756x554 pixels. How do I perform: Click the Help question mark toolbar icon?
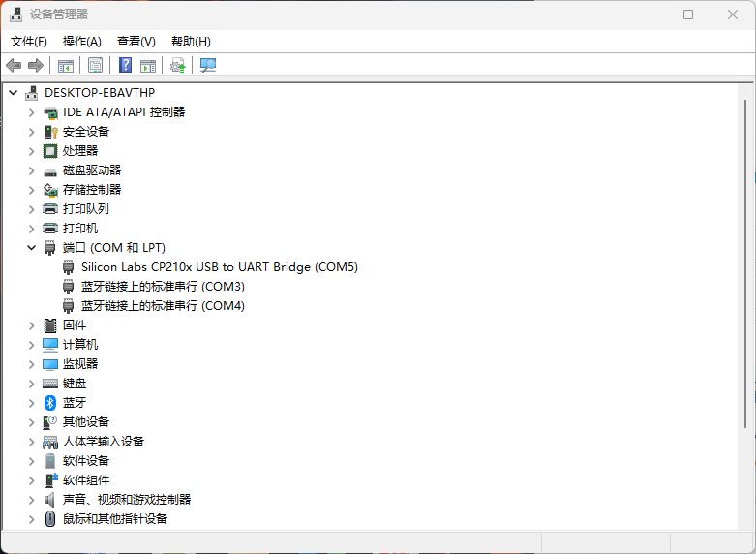125,65
